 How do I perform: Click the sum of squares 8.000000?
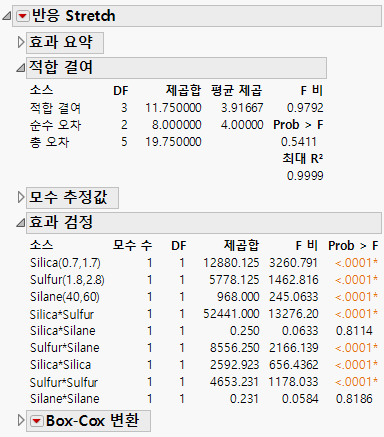[x=177, y=125]
